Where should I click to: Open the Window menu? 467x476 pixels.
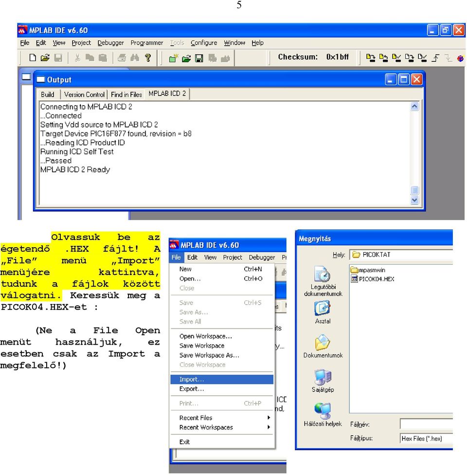(234, 43)
